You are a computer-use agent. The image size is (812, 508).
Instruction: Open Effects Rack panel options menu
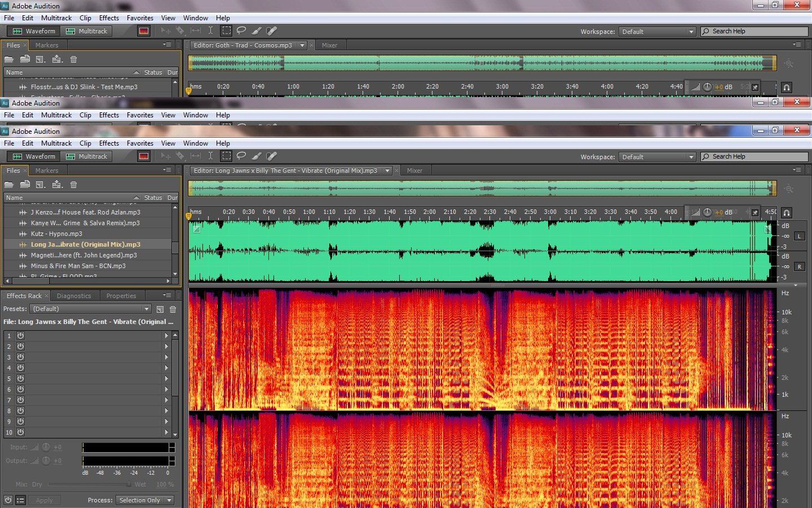(x=167, y=295)
